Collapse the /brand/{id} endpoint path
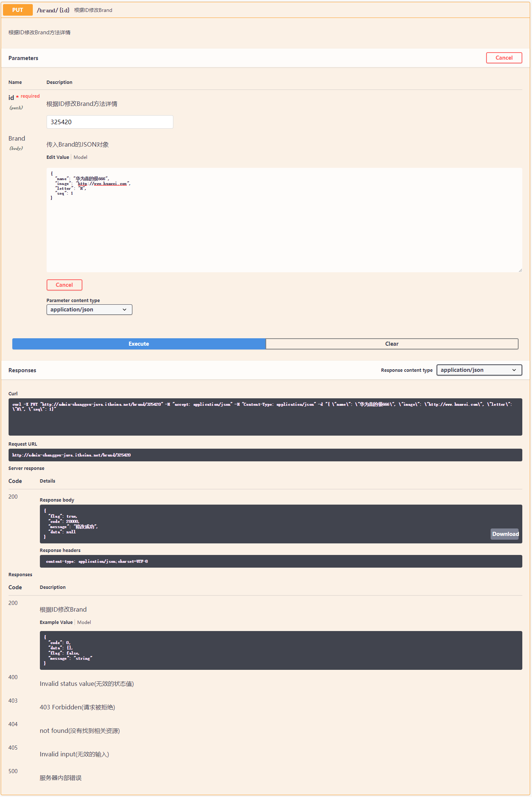 tap(53, 10)
